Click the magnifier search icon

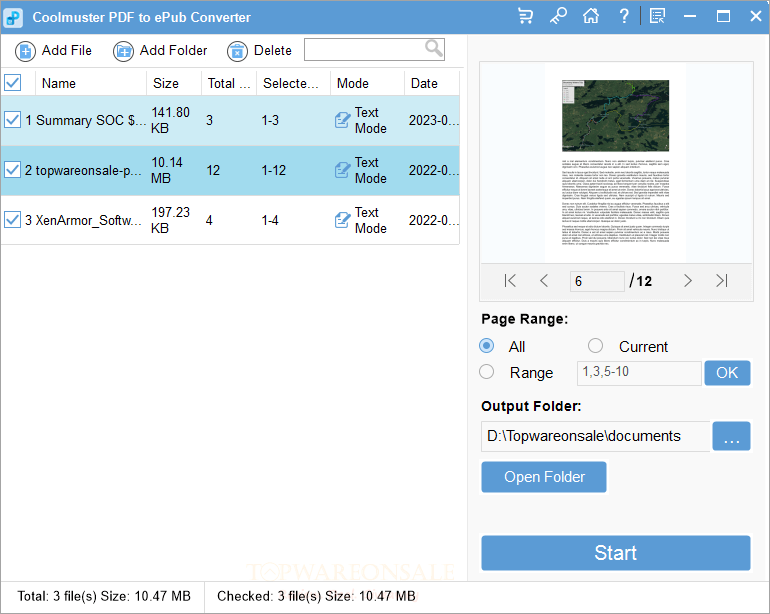click(x=434, y=49)
